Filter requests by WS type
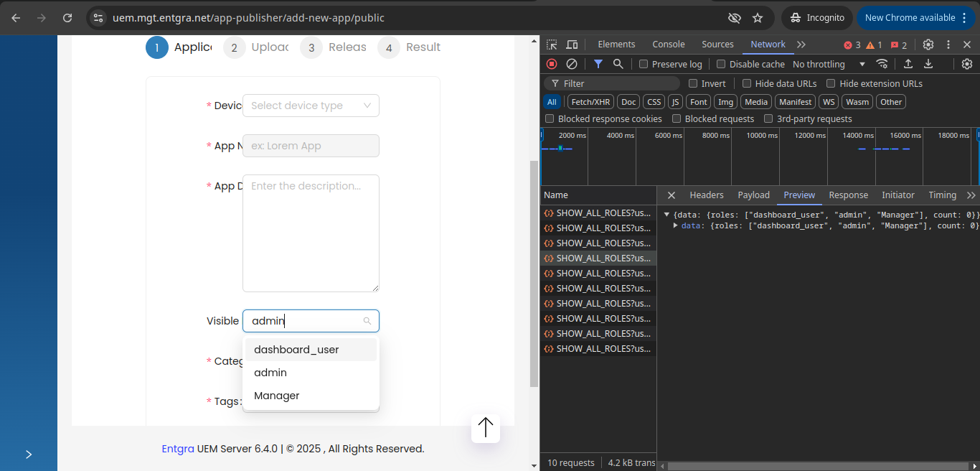 [x=829, y=102]
